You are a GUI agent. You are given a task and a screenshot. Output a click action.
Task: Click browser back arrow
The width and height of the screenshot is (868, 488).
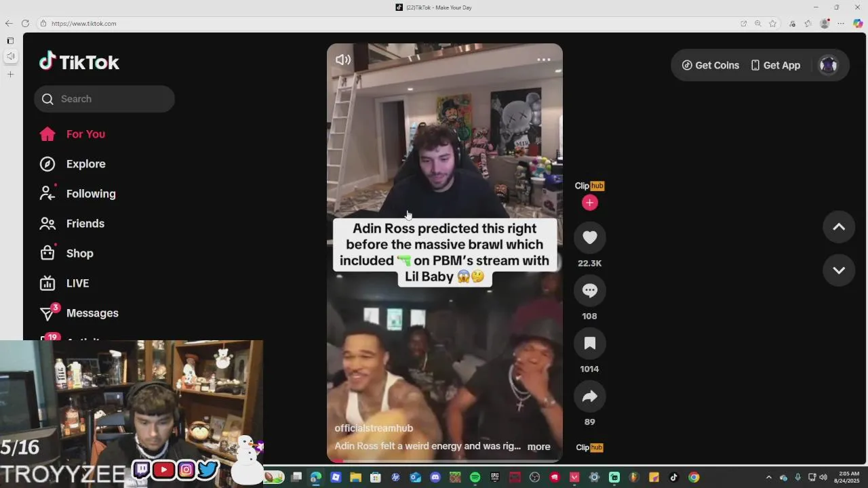click(x=9, y=24)
